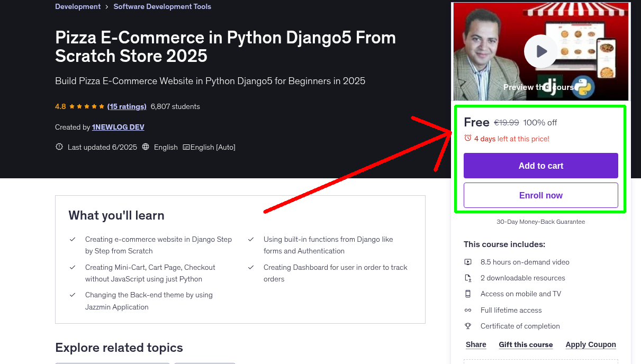Viewport: 641px width, 364px height.
Task: Open instructor 1NEWLOG DEV profile
Action: click(x=118, y=127)
